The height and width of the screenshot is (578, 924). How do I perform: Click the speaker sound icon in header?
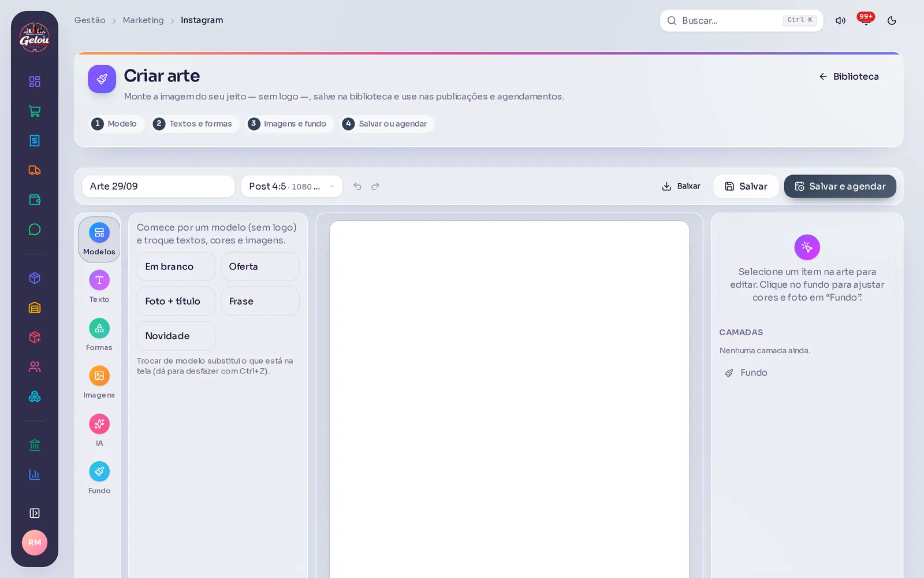click(840, 21)
